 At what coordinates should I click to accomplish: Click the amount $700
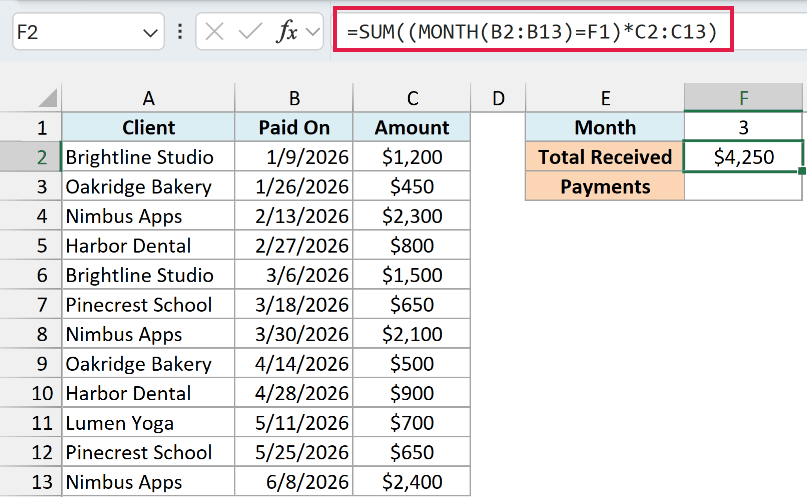pos(412,423)
